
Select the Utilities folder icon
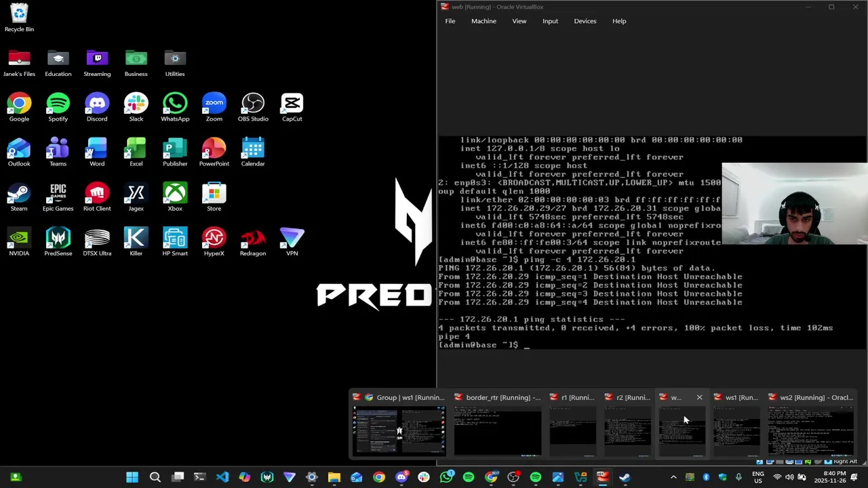tap(175, 63)
